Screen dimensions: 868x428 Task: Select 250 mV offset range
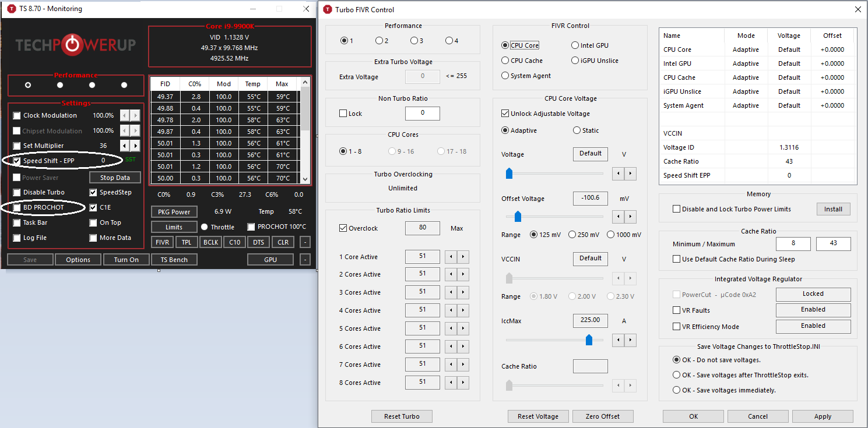(x=572, y=235)
